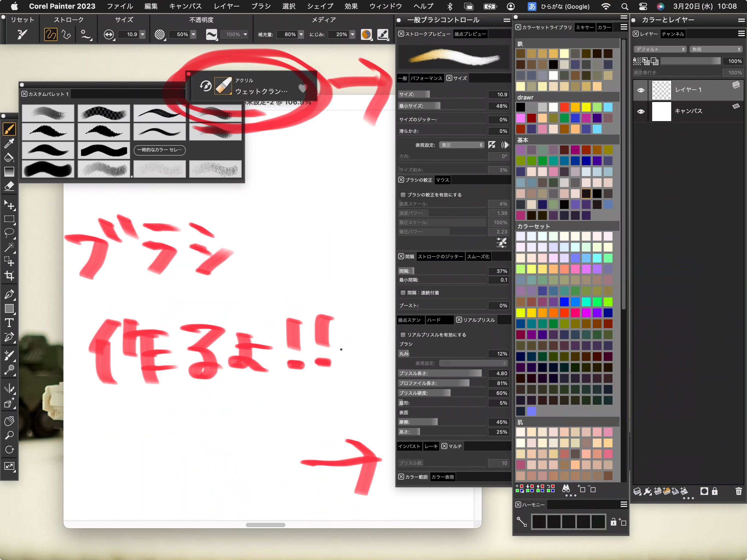
Task: Close the Stroke Preview tab box
Action: pos(401,34)
